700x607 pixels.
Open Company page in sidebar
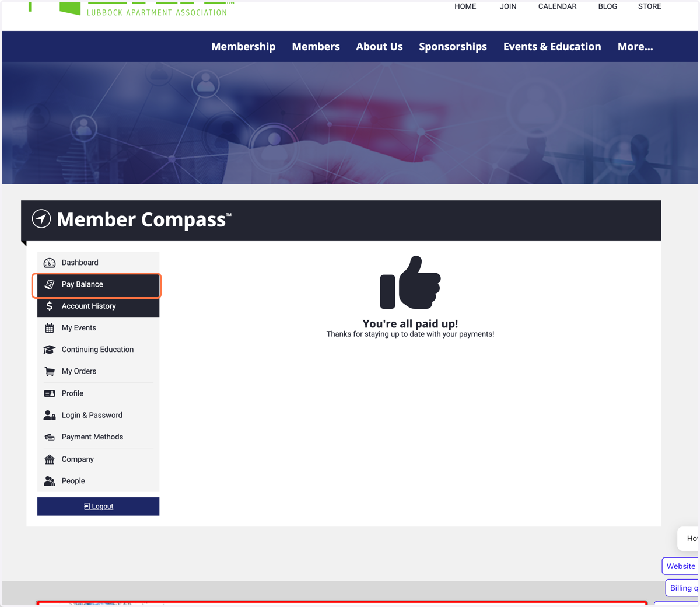98,459
